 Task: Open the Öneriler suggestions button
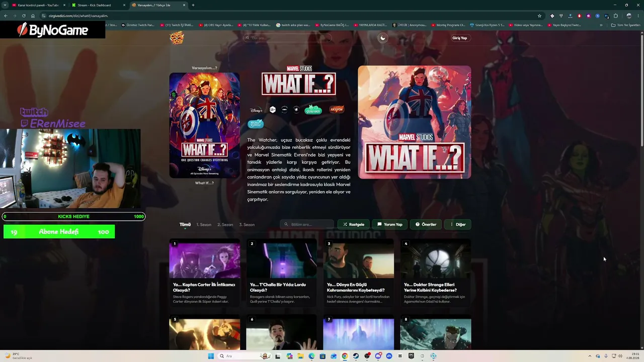click(426, 225)
